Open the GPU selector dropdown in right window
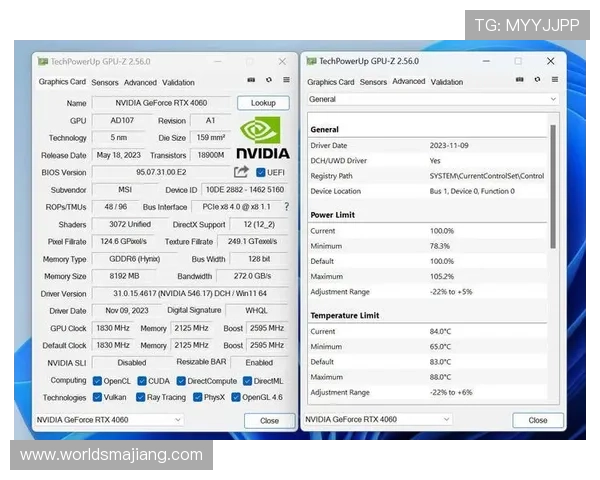600x480 pixels. [446, 420]
